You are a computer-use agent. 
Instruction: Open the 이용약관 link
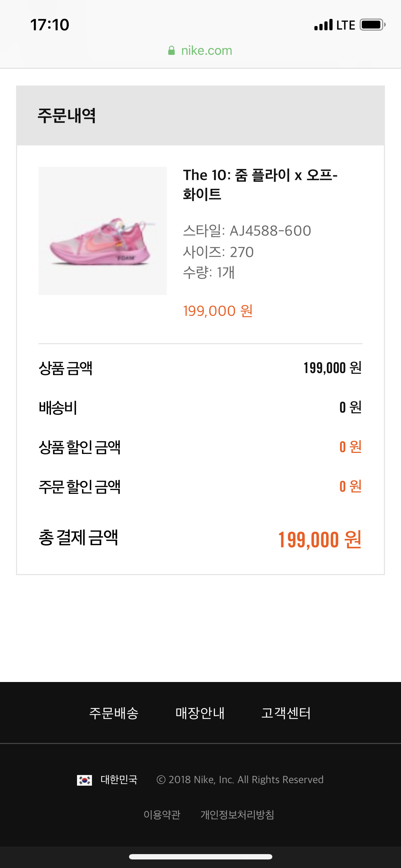[x=162, y=815]
